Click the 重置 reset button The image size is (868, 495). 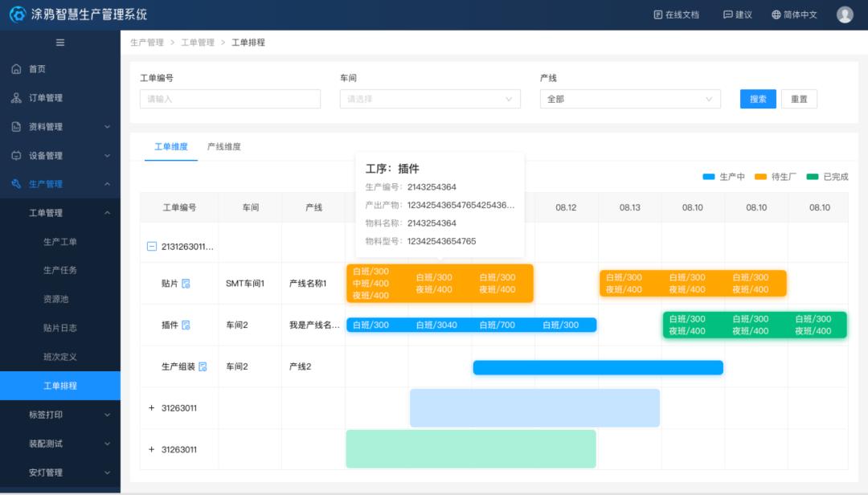pos(799,99)
